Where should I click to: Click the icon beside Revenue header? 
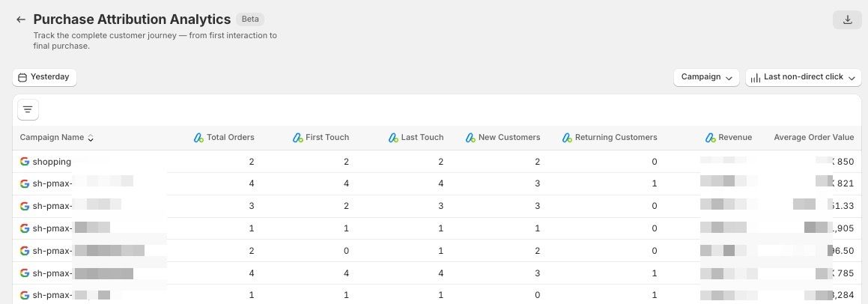point(711,137)
